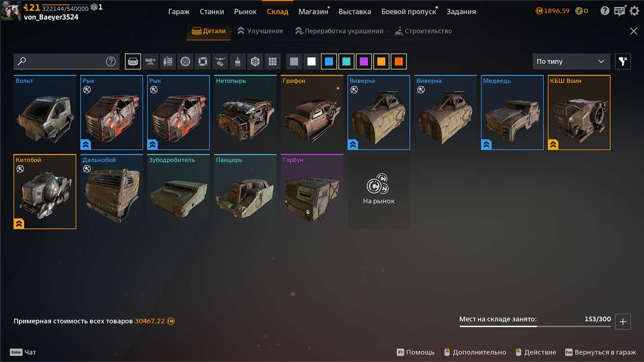
Task: Click the help question mark in top bar
Action: pos(605,11)
